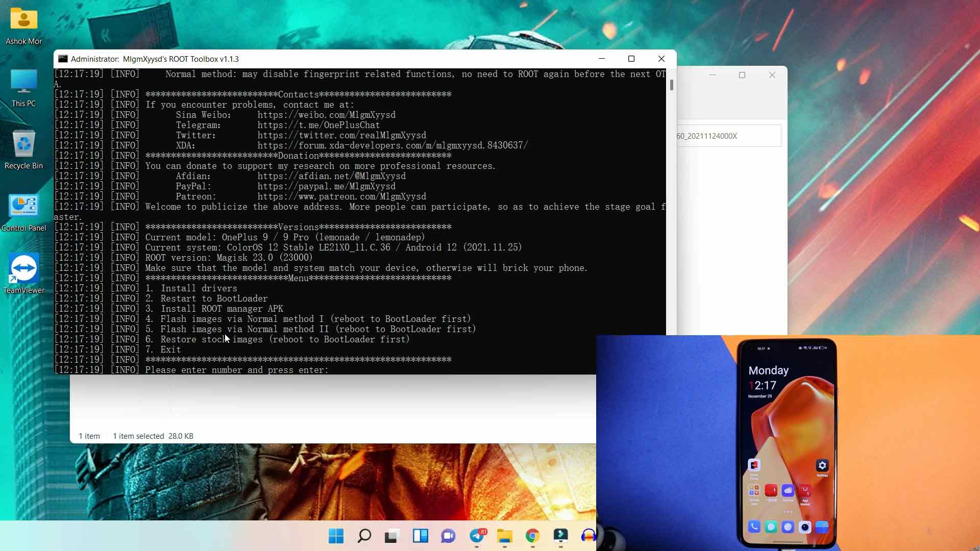Viewport: 980px width, 551px height.
Task: Click the Patreon donation URL
Action: (x=341, y=196)
